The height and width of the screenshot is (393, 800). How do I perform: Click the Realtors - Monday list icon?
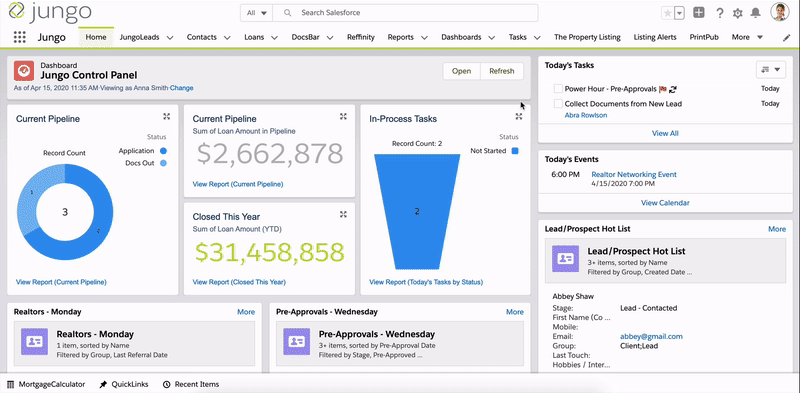click(34, 341)
